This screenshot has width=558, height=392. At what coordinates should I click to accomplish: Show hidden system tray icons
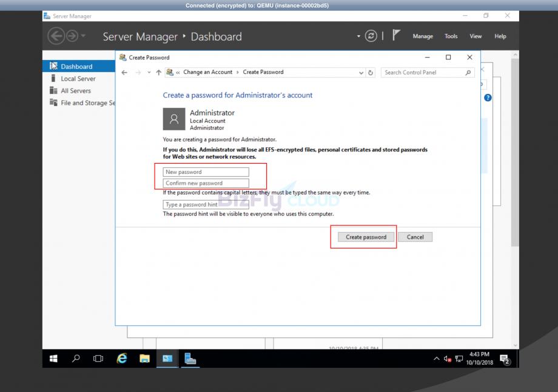[x=436, y=359]
